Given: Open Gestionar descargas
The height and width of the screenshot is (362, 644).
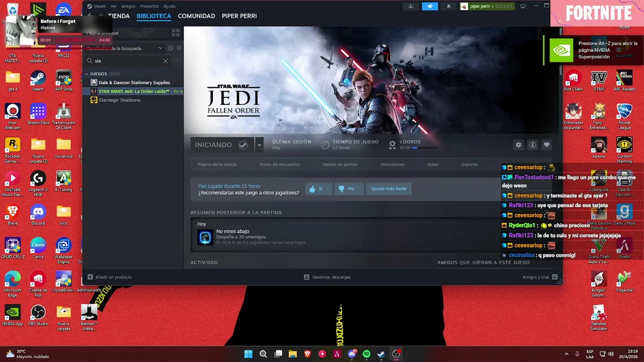Looking at the screenshot, I should click(327, 277).
